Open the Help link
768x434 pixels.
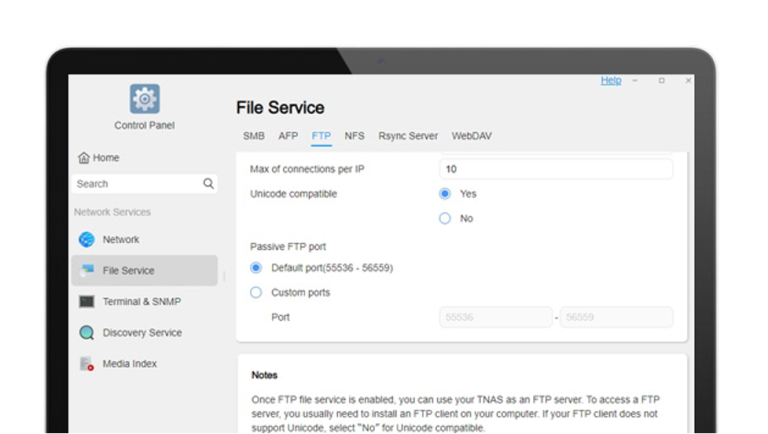[610, 81]
